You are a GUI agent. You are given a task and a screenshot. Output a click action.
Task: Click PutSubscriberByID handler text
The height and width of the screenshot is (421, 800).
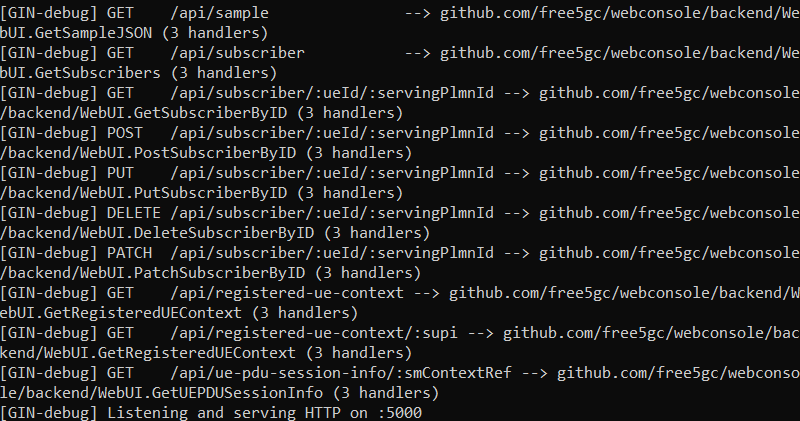point(210,193)
